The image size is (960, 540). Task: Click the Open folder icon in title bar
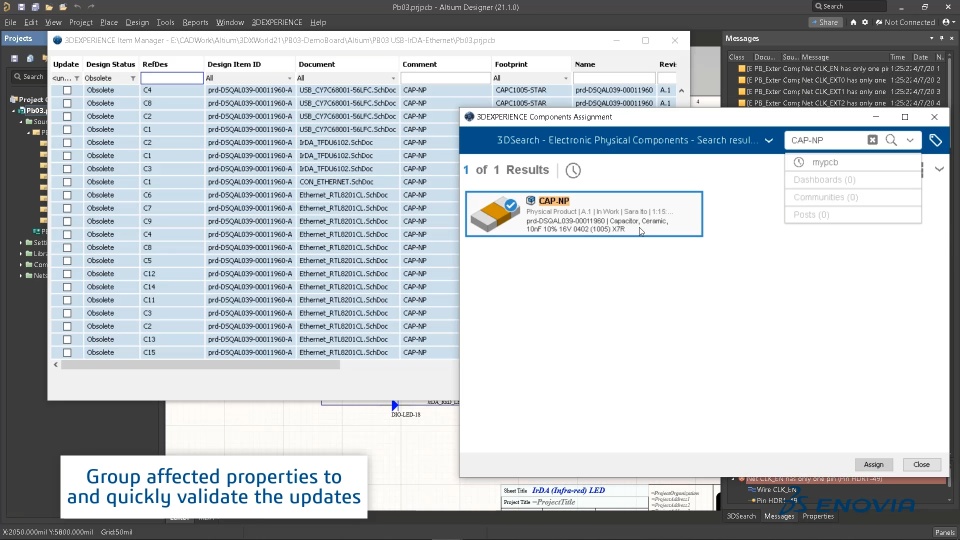click(49, 7)
